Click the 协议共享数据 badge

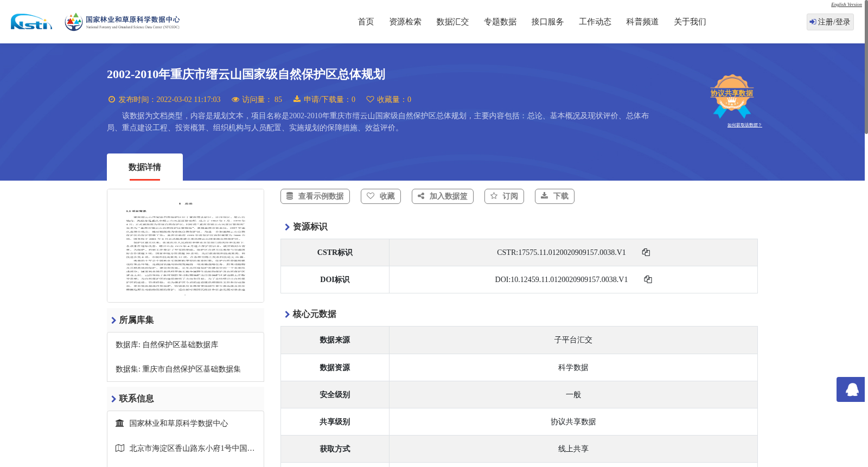732,96
